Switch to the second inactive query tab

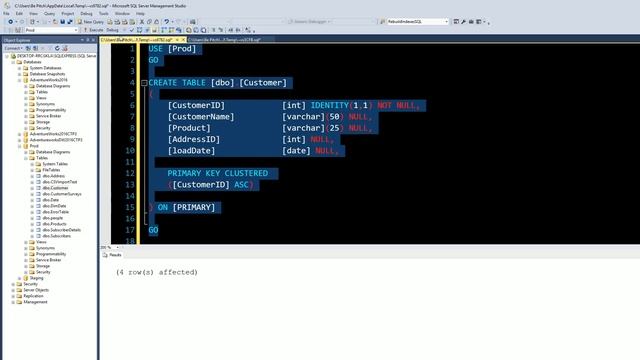click(224, 40)
